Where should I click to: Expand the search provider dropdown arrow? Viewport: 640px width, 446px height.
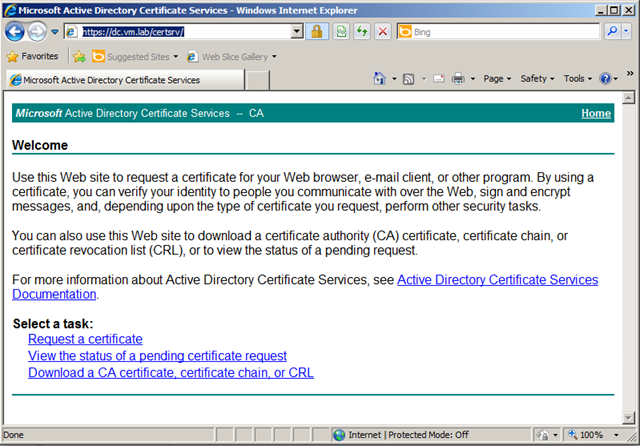[x=627, y=31]
